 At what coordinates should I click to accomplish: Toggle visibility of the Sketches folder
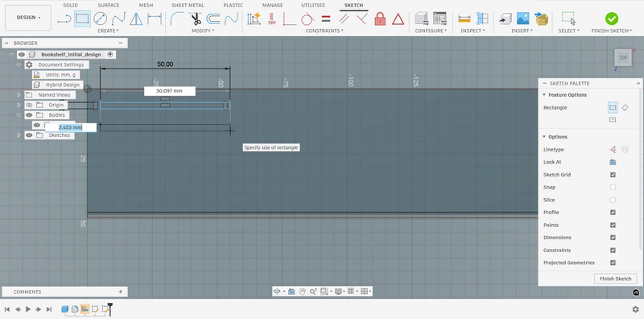point(29,135)
